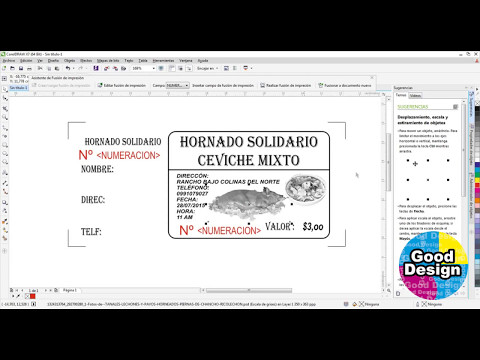480x360 pixels.
Task: Click the Undo arrow icon
Action: [x=68, y=68]
